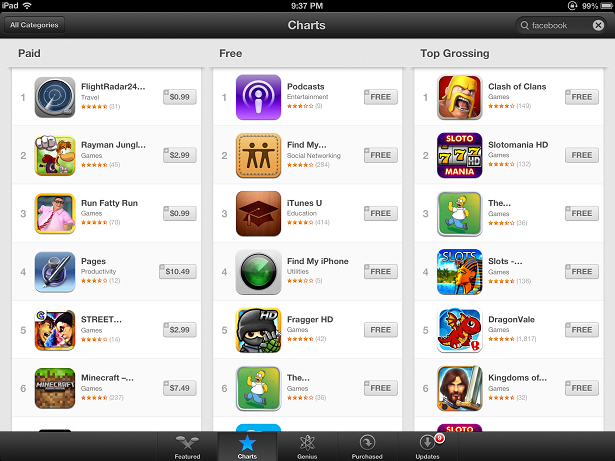Tap the iTunes U graduation cap icon
615x461 pixels.
[x=258, y=213]
